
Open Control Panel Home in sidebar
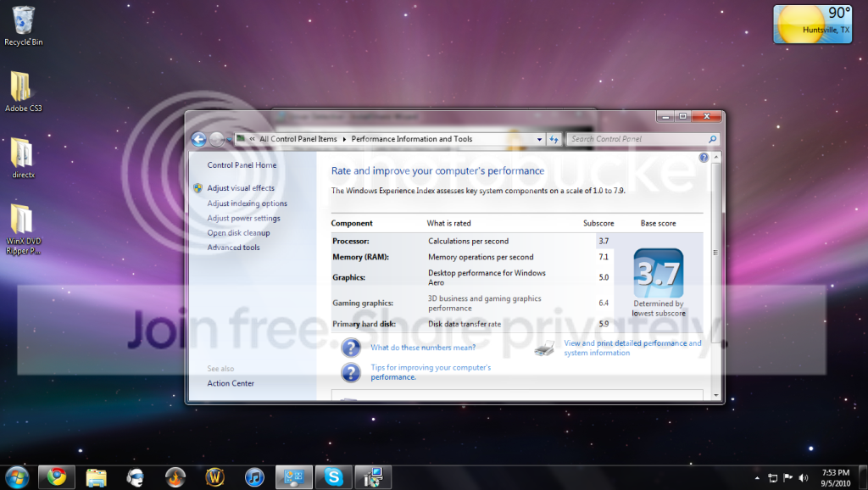pyautogui.click(x=242, y=165)
